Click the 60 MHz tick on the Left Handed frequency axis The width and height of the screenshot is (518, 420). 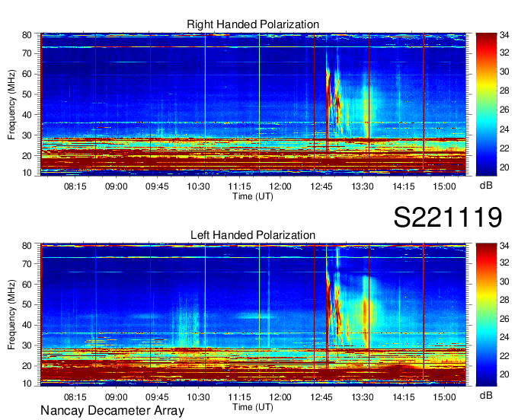(x=27, y=284)
